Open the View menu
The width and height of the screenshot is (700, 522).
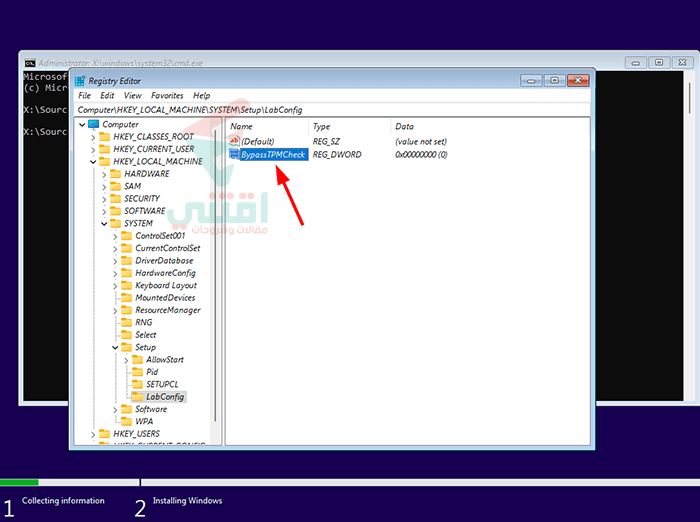pos(133,96)
